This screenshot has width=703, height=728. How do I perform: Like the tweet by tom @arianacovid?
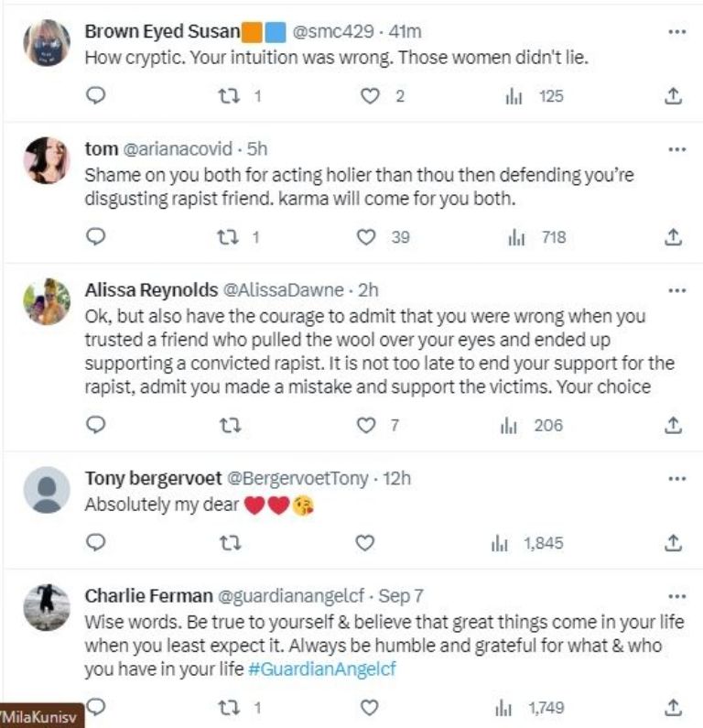point(366,237)
